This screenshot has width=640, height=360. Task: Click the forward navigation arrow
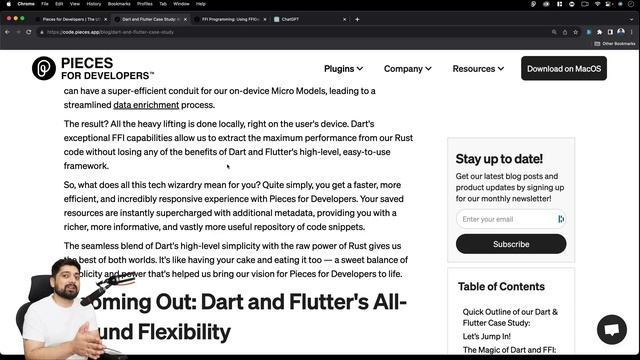coord(18,32)
